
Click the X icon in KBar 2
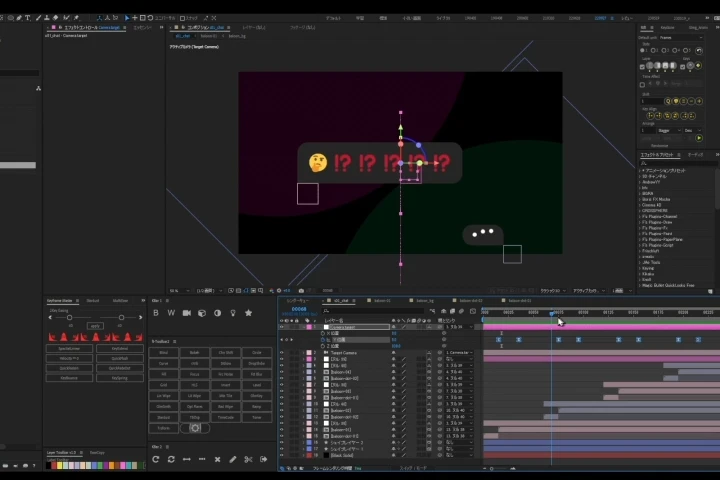click(x=218, y=459)
